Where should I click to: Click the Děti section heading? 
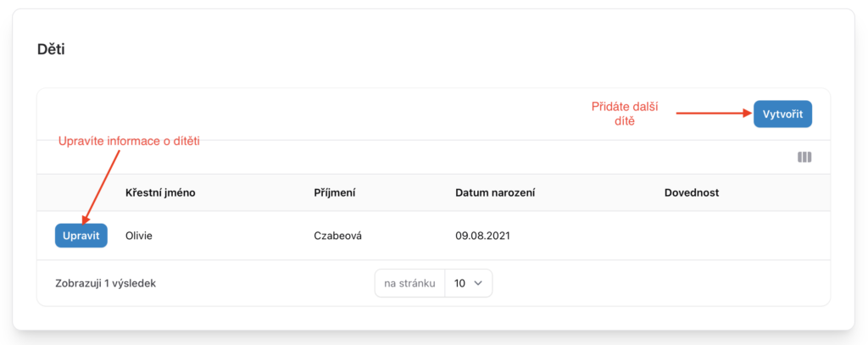click(51, 49)
